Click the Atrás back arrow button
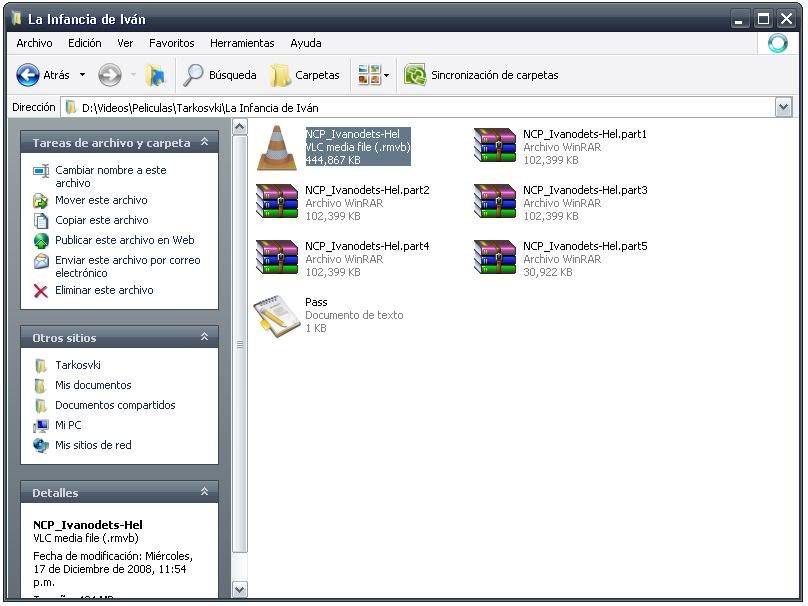The image size is (808, 606). coord(29,75)
